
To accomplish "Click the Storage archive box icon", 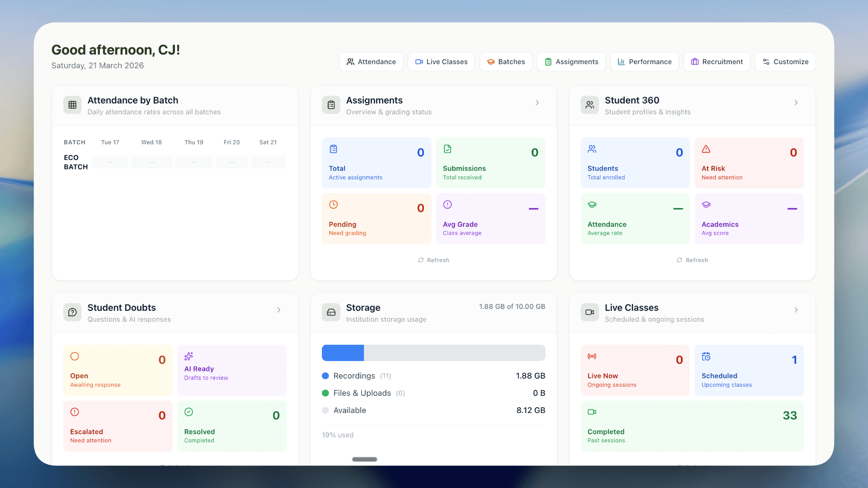I will point(331,312).
